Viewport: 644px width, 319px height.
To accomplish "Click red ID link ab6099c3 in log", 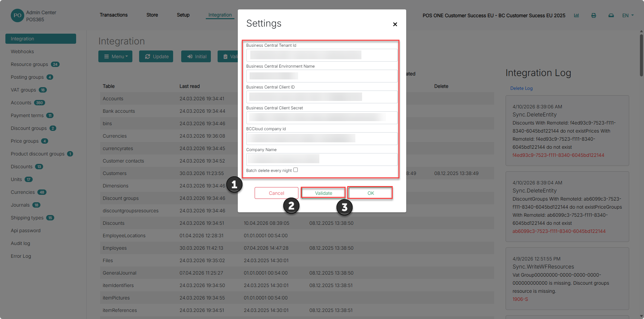I will [x=559, y=231].
